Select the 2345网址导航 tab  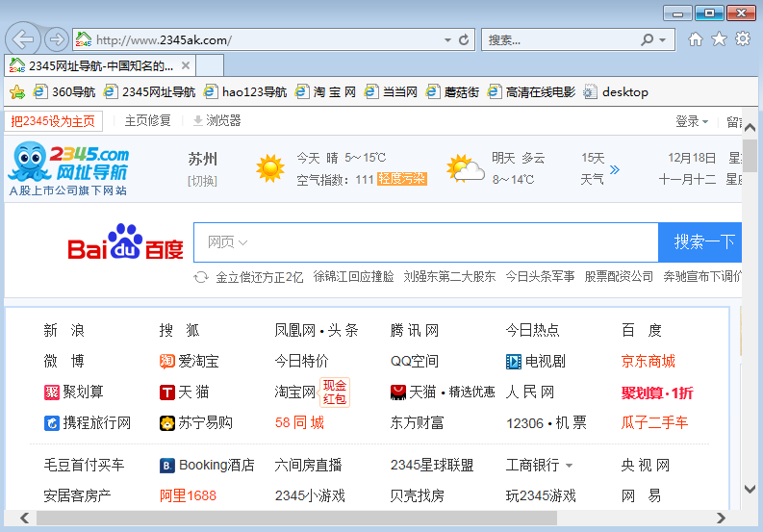tap(100, 65)
